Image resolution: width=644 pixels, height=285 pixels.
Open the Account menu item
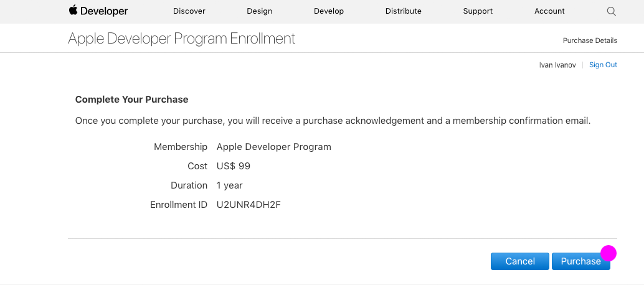coord(549,11)
